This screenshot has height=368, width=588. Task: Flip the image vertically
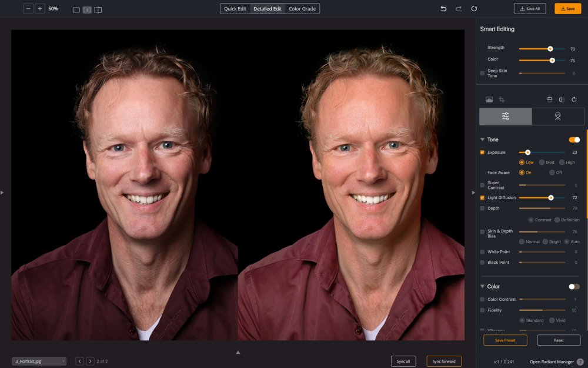(x=549, y=100)
